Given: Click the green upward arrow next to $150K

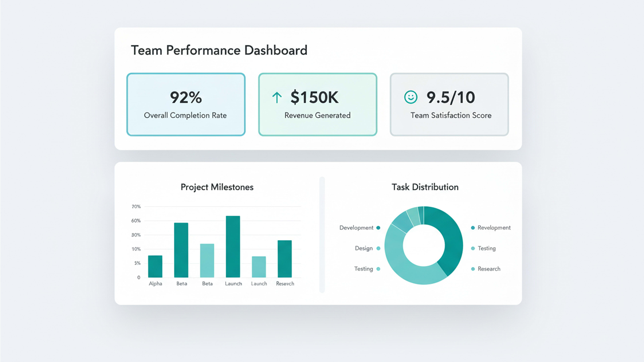Looking at the screenshot, I should coord(277,97).
